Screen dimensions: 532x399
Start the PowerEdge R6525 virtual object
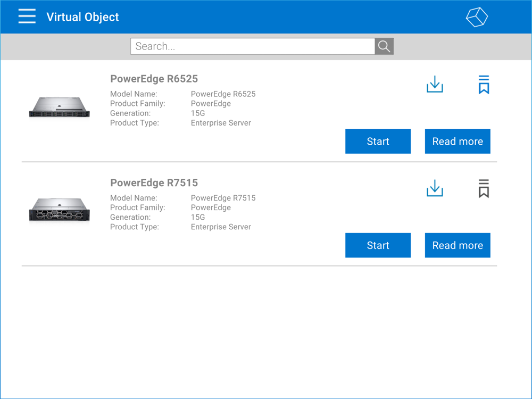tap(378, 142)
